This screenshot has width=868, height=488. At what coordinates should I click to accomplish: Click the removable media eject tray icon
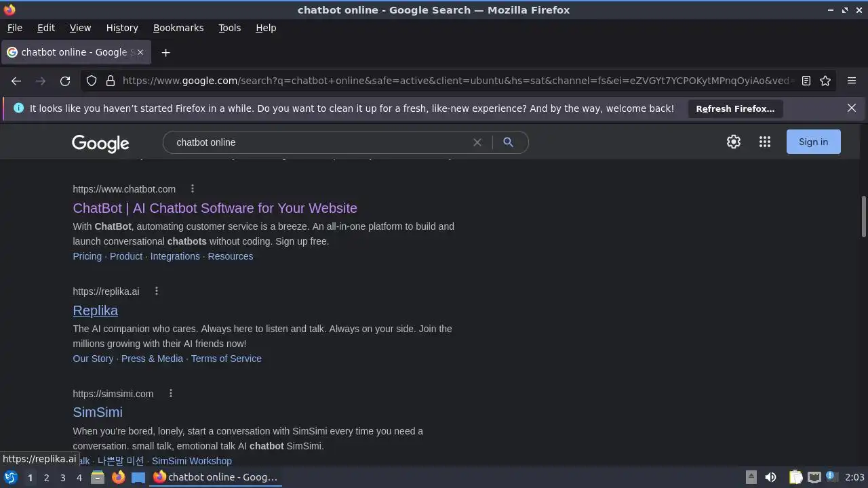(751, 477)
